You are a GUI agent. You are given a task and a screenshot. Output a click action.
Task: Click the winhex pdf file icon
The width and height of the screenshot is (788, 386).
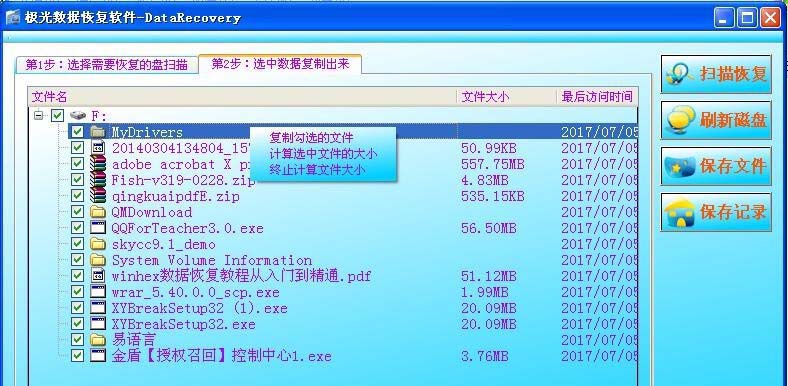click(x=97, y=276)
